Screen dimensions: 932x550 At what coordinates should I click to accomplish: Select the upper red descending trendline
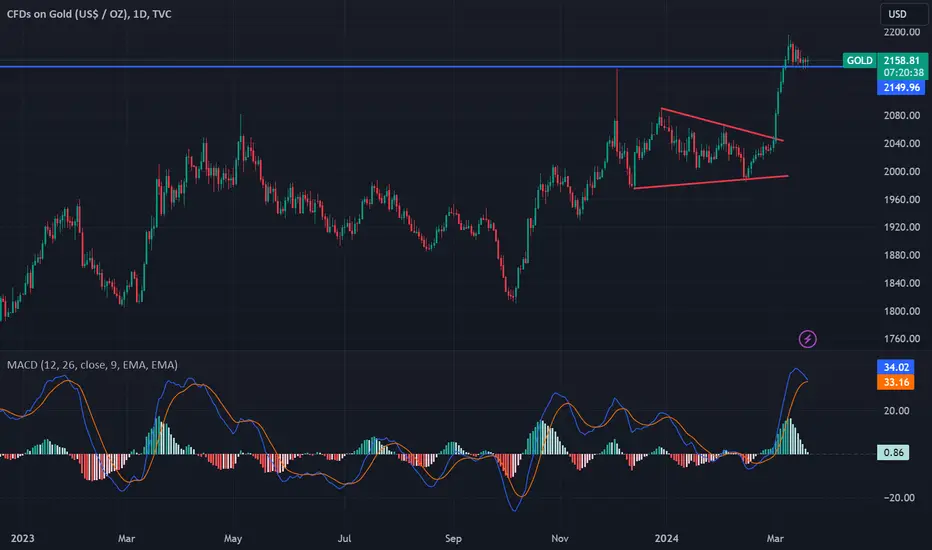click(x=722, y=125)
